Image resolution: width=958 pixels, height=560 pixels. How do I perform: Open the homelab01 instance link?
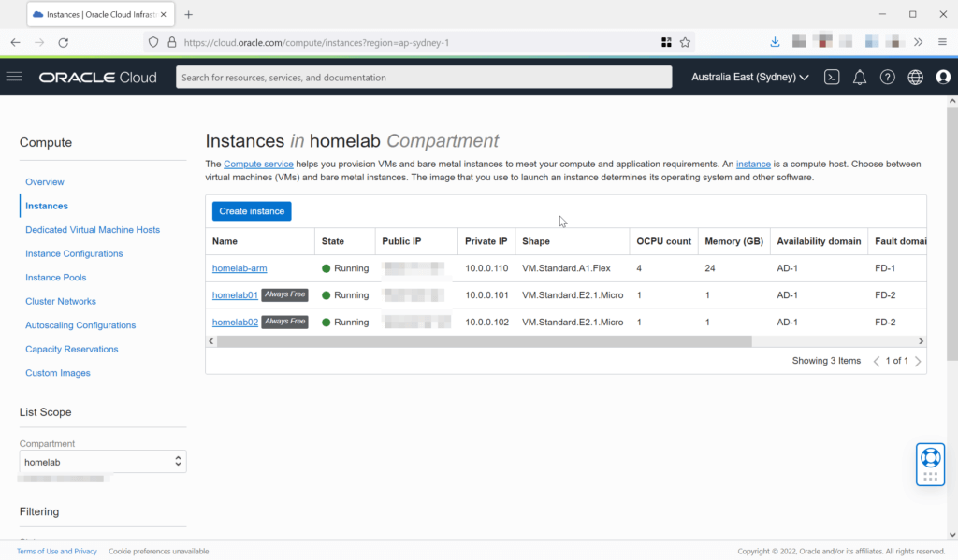point(235,295)
